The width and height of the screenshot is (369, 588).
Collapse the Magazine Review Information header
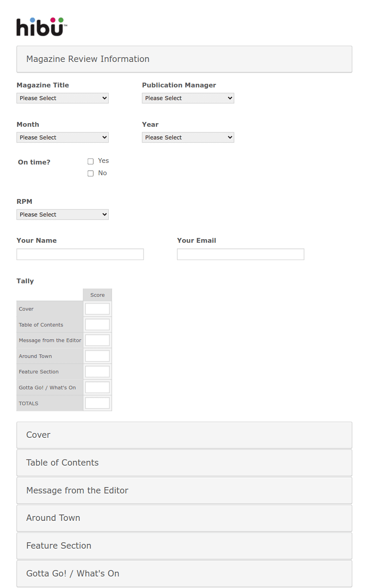184,59
